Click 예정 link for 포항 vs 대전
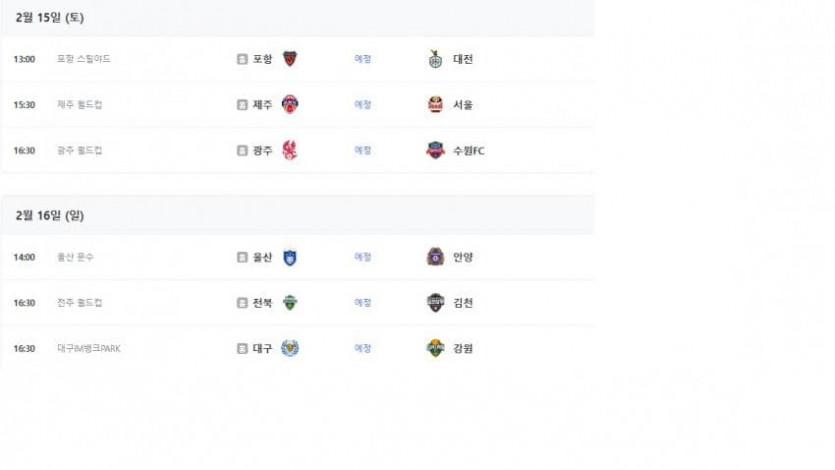Screen dimensions: 835x470 [x=363, y=59]
